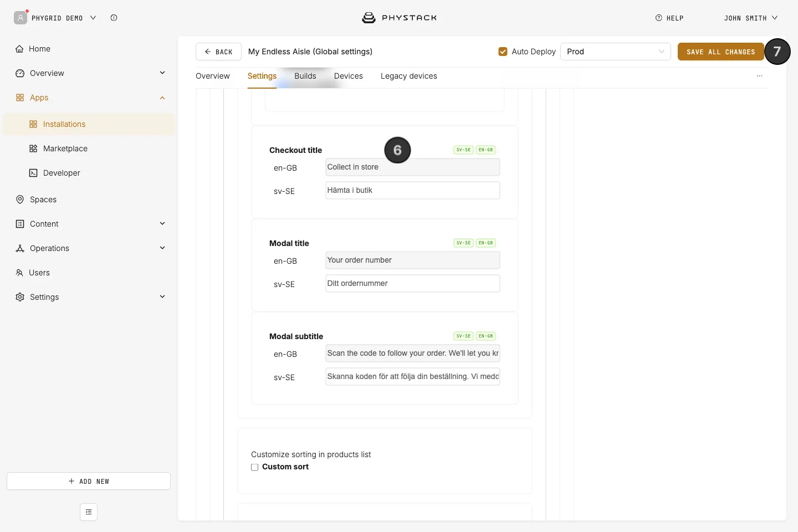Enable the Custom sort checkbox
This screenshot has width=798, height=532.
255,467
